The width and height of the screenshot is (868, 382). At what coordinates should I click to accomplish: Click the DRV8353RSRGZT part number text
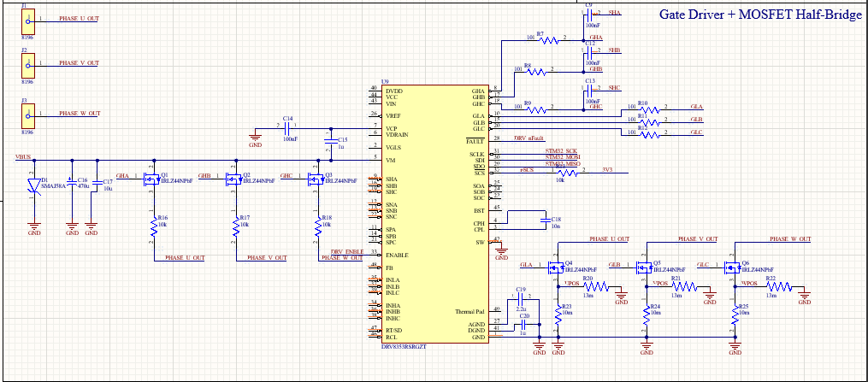point(405,346)
